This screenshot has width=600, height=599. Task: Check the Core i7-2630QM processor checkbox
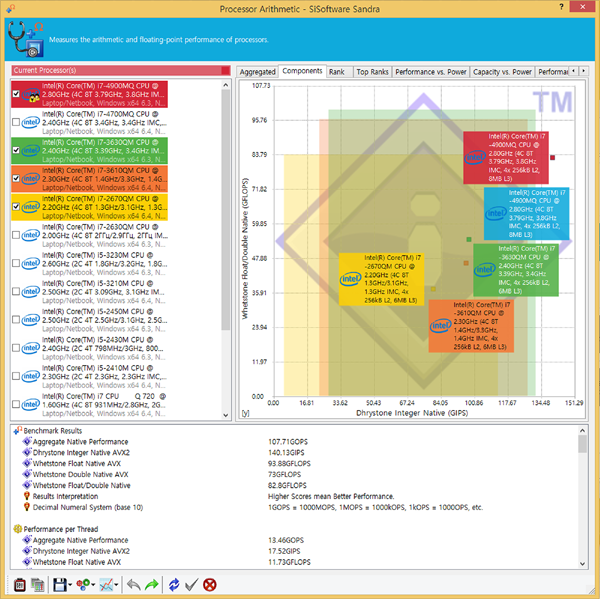[x=16, y=235]
